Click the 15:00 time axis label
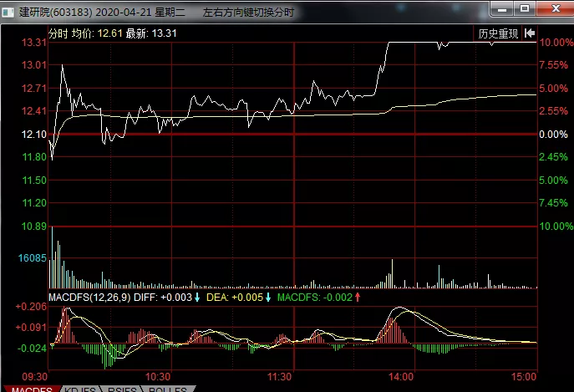Viewport: 574px width, 392px height. tap(524, 377)
